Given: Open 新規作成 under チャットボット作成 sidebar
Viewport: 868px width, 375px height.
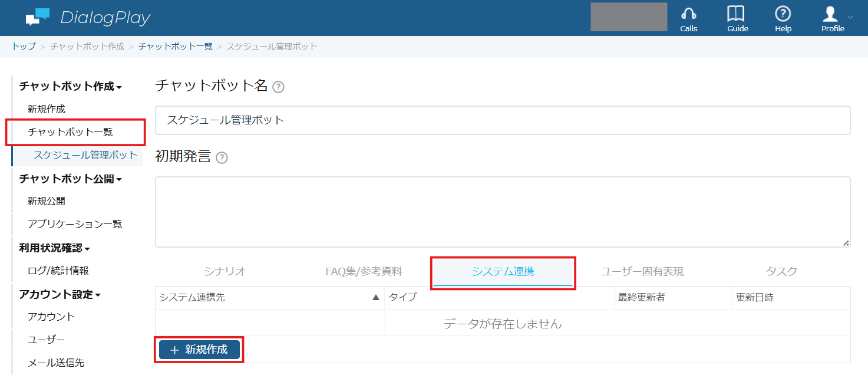Looking at the screenshot, I should point(47,109).
